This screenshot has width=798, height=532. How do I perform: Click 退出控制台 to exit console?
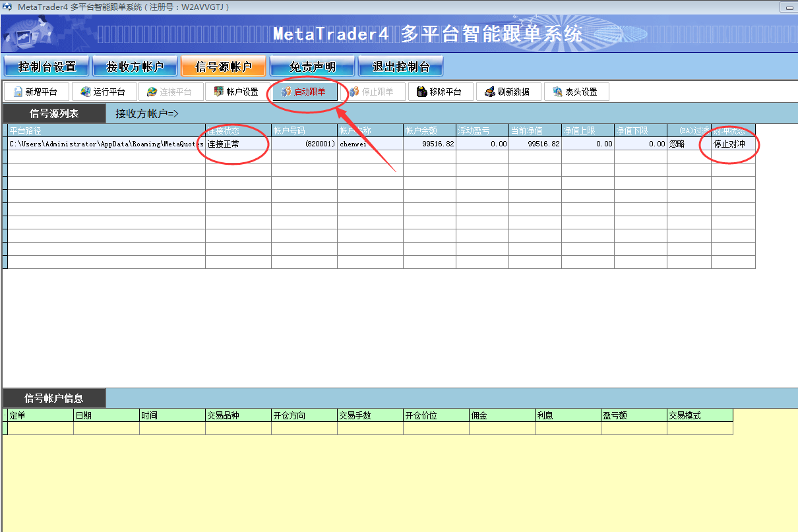click(x=400, y=67)
